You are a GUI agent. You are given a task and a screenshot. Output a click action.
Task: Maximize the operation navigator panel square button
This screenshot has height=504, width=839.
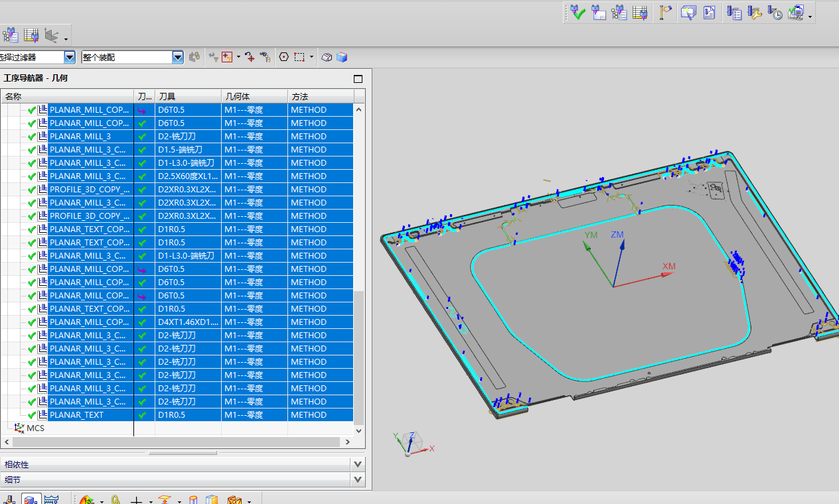click(x=358, y=79)
